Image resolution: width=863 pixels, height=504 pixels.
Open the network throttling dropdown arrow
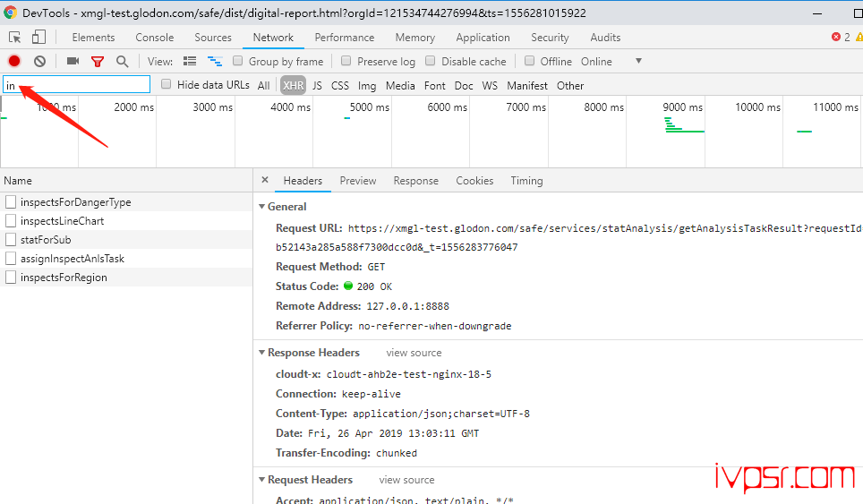pyautogui.click(x=638, y=61)
